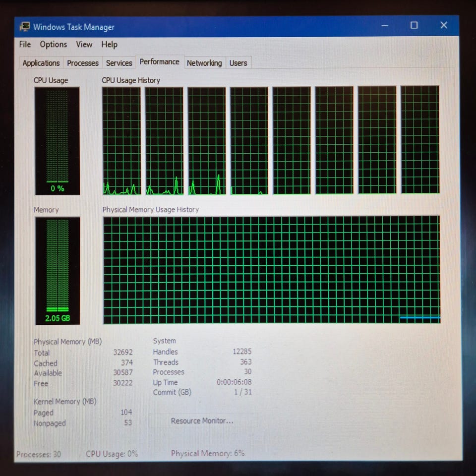Switch to the Services tab
476x476 pixels.
click(119, 63)
